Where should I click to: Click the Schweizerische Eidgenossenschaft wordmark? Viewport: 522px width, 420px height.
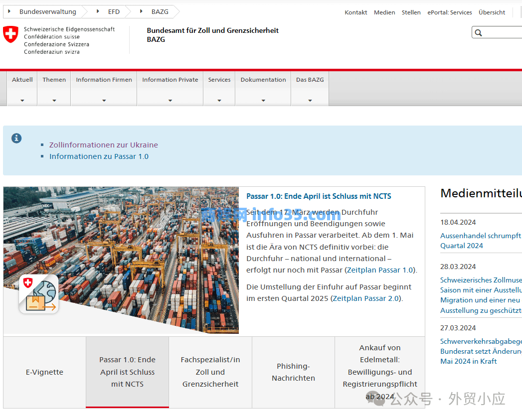[x=69, y=40]
